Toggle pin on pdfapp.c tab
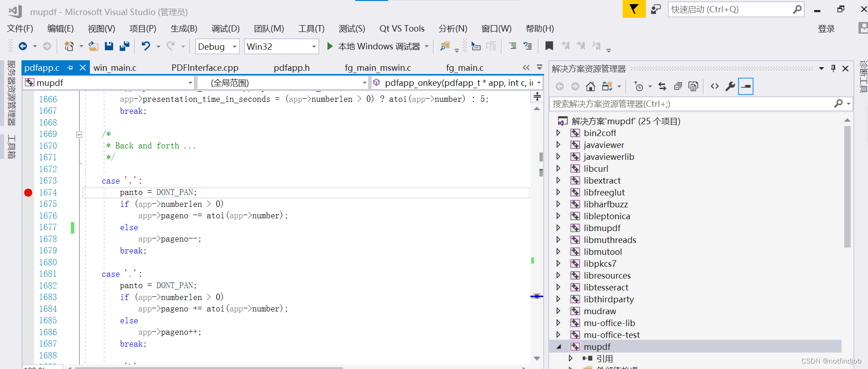868x369 pixels. pos(70,68)
